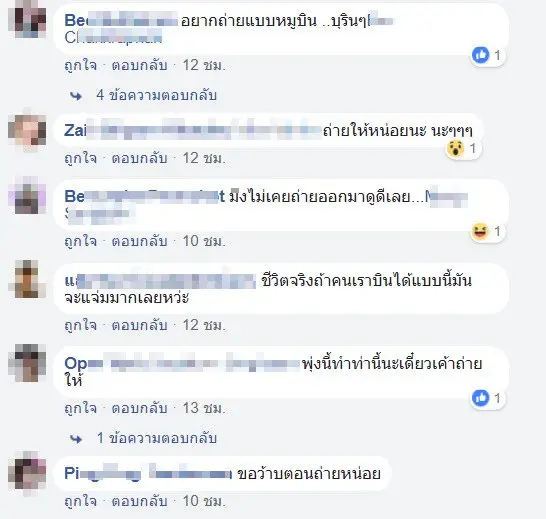Click the thumbs-up reaction on Op's comment
This screenshot has height=519, width=546.
pyautogui.click(x=481, y=398)
